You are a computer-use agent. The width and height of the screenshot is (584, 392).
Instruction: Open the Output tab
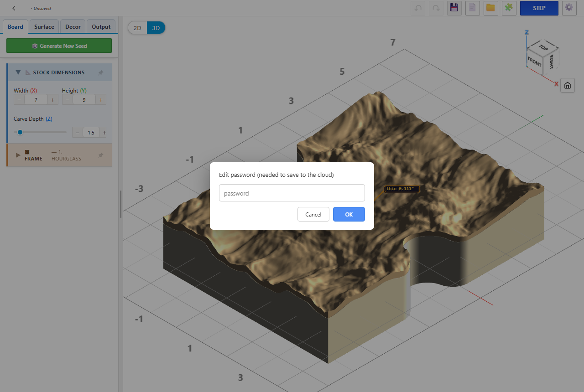[101, 27]
